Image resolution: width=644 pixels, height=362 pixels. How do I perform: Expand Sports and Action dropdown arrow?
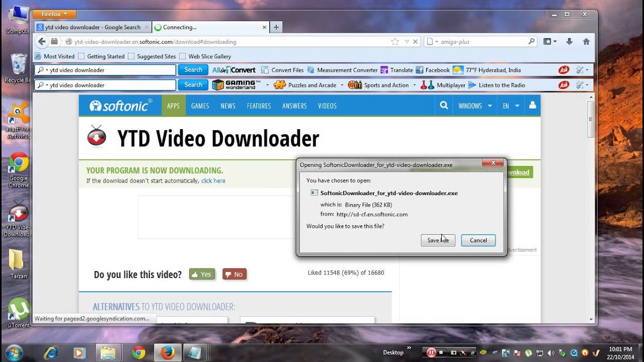(415, 85)
